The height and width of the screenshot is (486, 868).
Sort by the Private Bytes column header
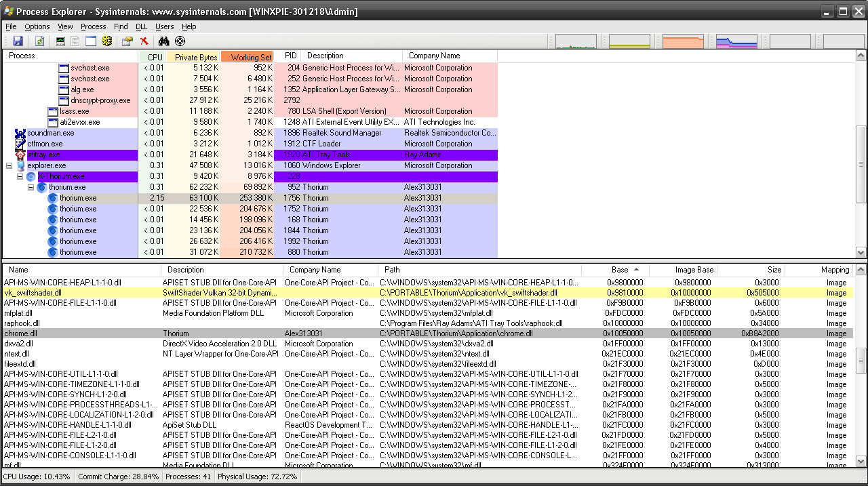coord(194,57)
